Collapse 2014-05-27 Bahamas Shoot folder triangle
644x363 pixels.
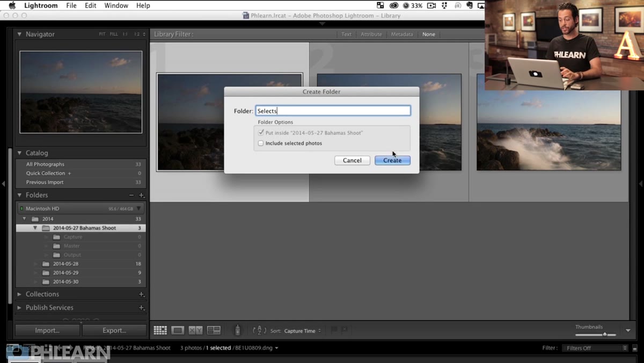pos(35,228)
